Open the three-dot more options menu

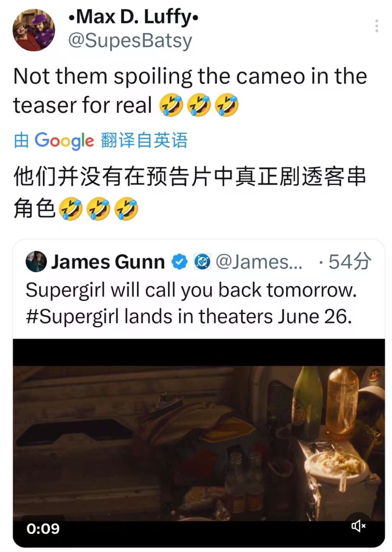(x=377, y=26)
